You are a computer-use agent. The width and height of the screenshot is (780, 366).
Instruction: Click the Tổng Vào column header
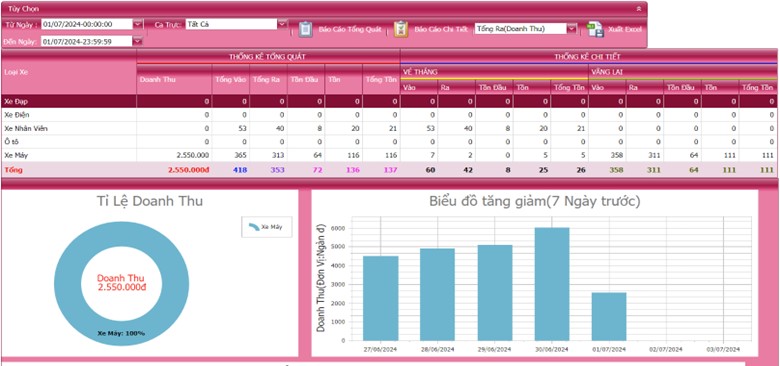231,79
